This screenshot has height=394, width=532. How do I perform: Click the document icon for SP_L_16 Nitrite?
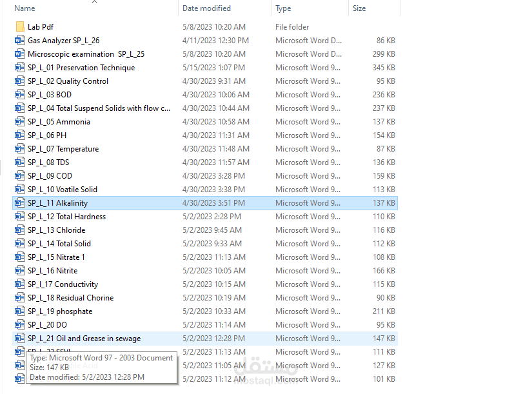20,271
